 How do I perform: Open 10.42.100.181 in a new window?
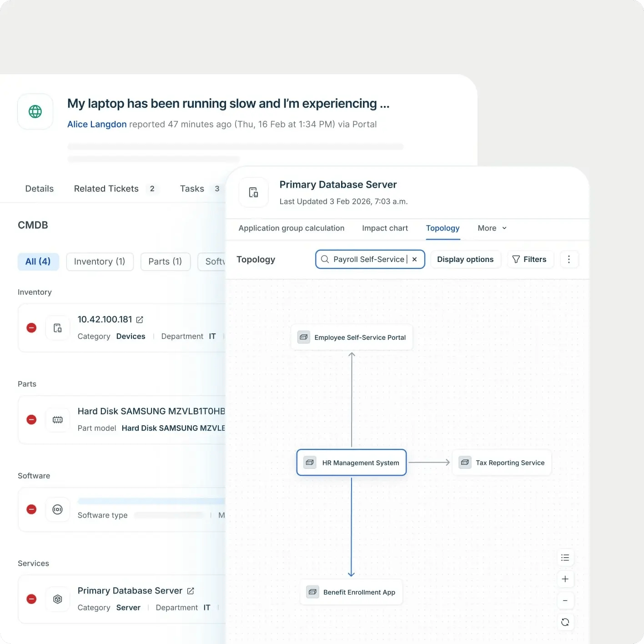(140, 320)
